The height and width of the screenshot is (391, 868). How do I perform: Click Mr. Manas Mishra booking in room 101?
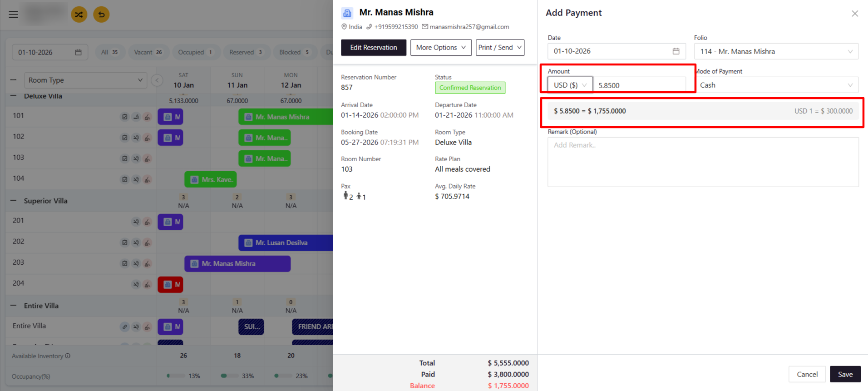tap(286, 117)
